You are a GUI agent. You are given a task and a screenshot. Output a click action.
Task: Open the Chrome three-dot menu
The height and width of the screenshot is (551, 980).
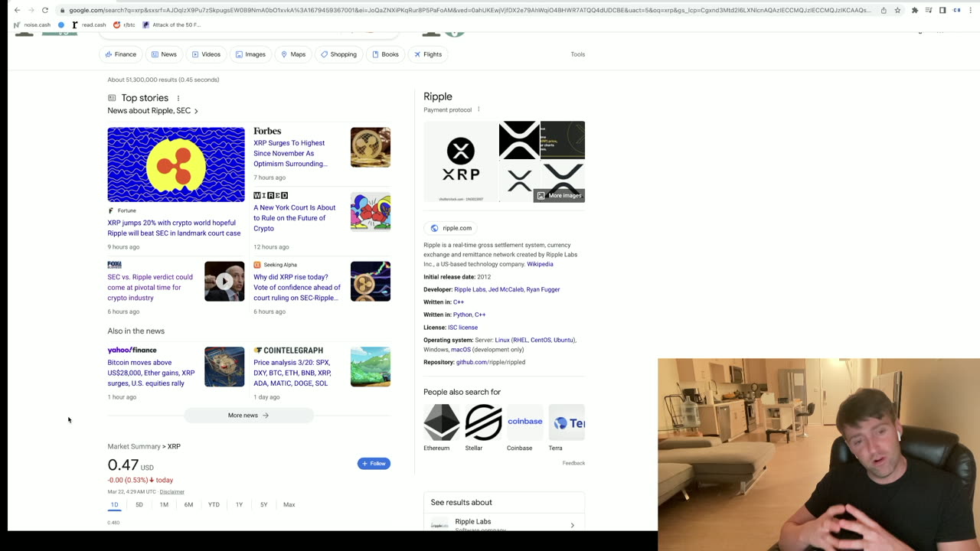click(x=971, y=10)
